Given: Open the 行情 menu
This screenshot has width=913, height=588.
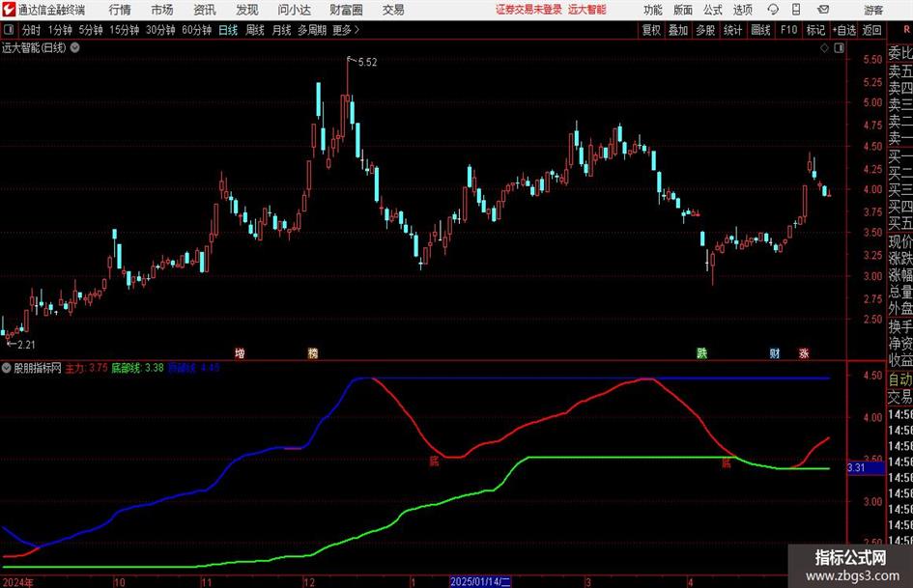Looking at the screenshot, I should [x=120, y=10].
